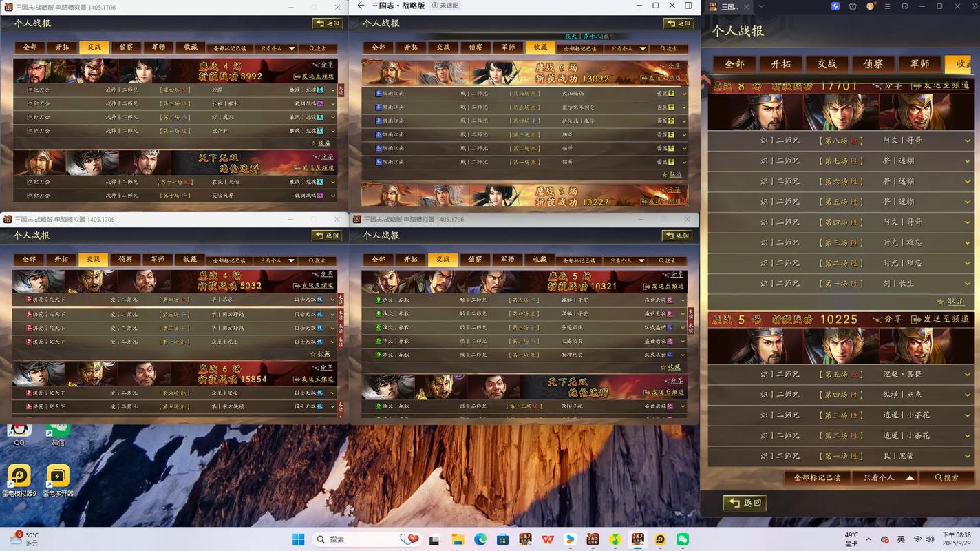The height and width of the screenshot is (551, 980).
Task: Click 全部标记已读 in the 烟雨江南 window
Action: tap(580, 48)
